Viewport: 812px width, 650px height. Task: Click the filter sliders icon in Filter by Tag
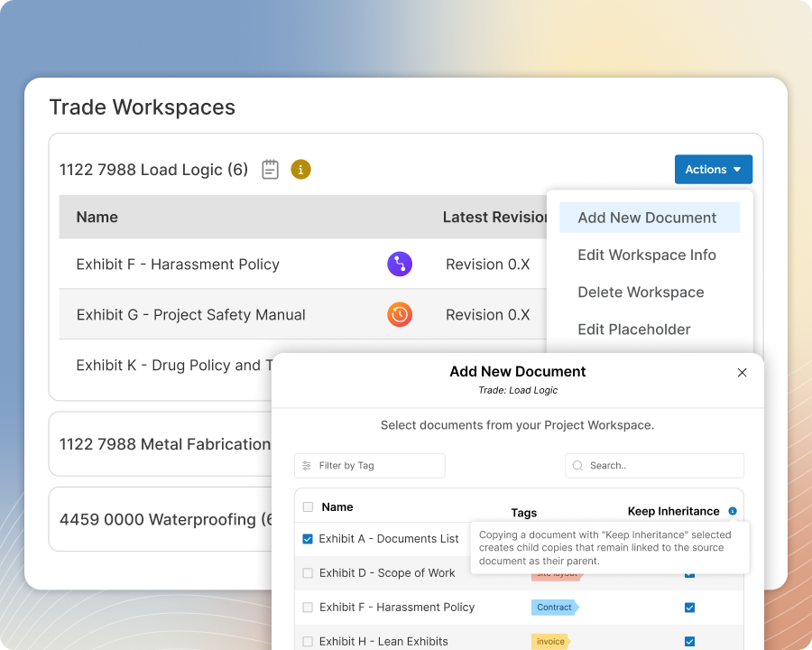point(307,466)
